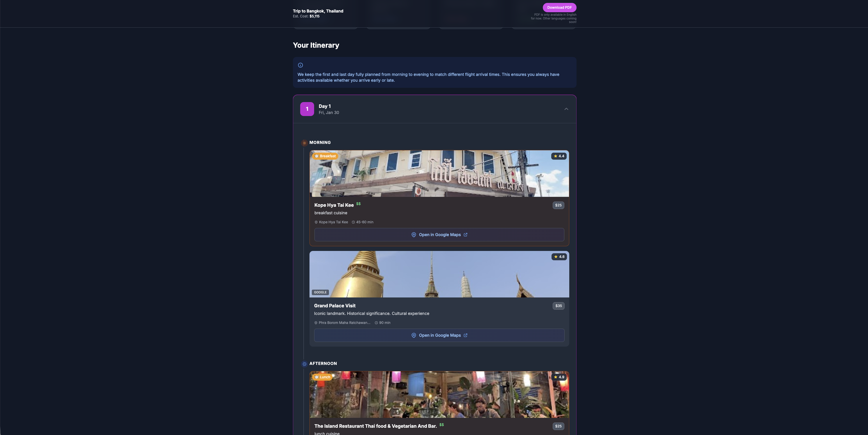Click the star icon in the 4.6 rating badge
The image size is (868, 435).
click(x=555, y=257)
